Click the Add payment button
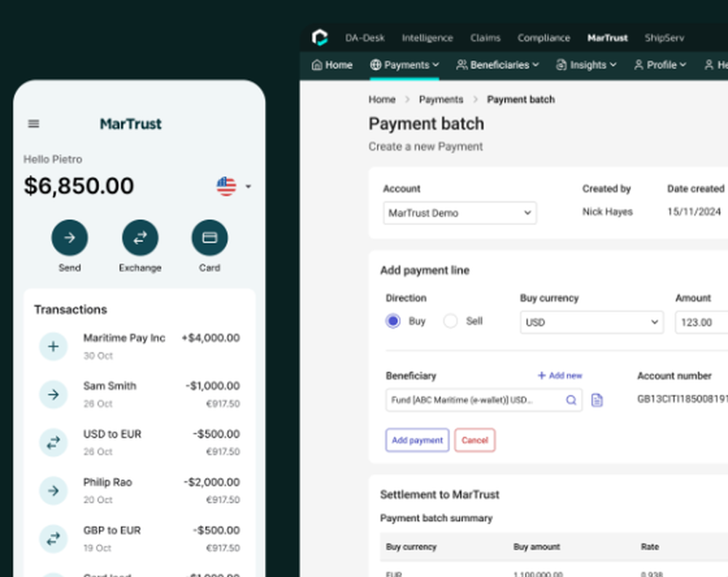 coord(417,440)
